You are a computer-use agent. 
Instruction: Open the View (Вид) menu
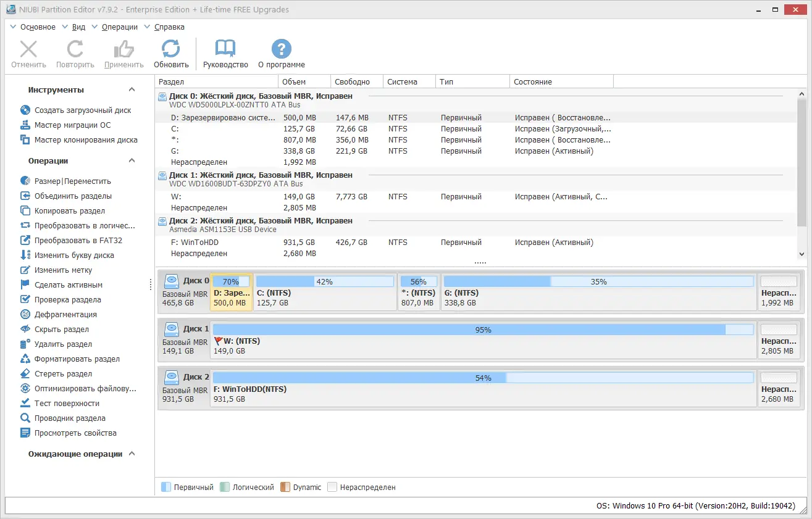tap(78, 27)
